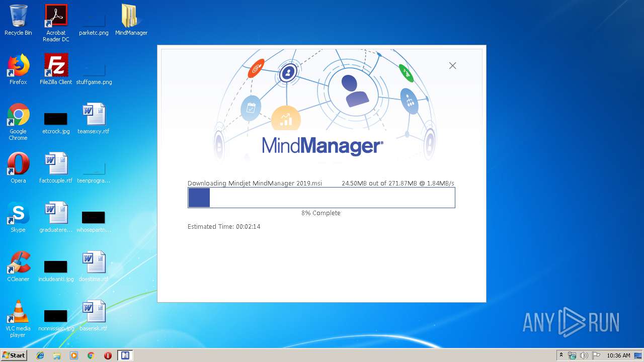Show hidden system tray icons

coord(561,355)
